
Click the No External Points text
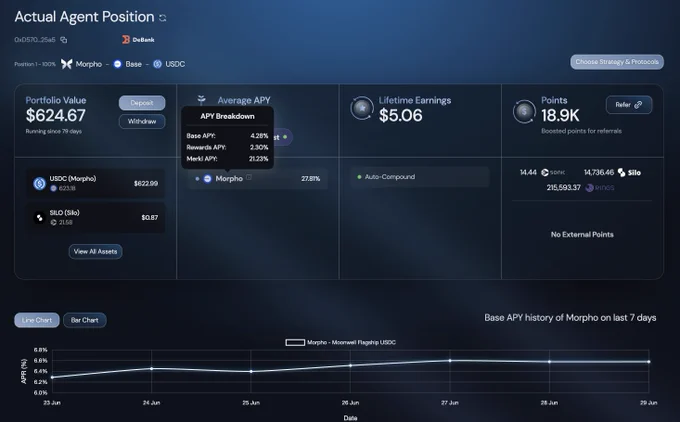(582, 235)
